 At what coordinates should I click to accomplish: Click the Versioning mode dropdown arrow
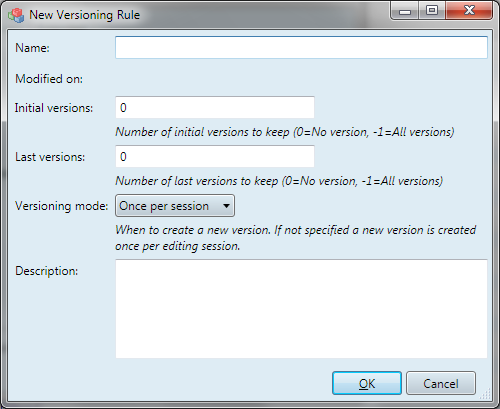tap(226, 206)
